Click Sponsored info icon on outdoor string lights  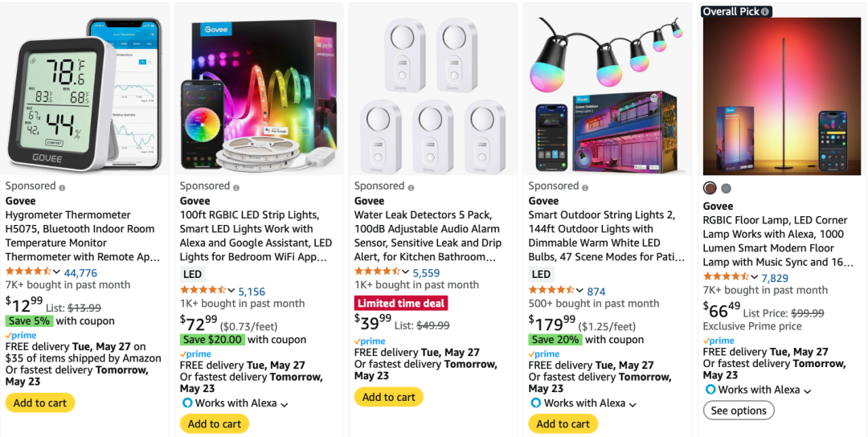click(586, 187)
